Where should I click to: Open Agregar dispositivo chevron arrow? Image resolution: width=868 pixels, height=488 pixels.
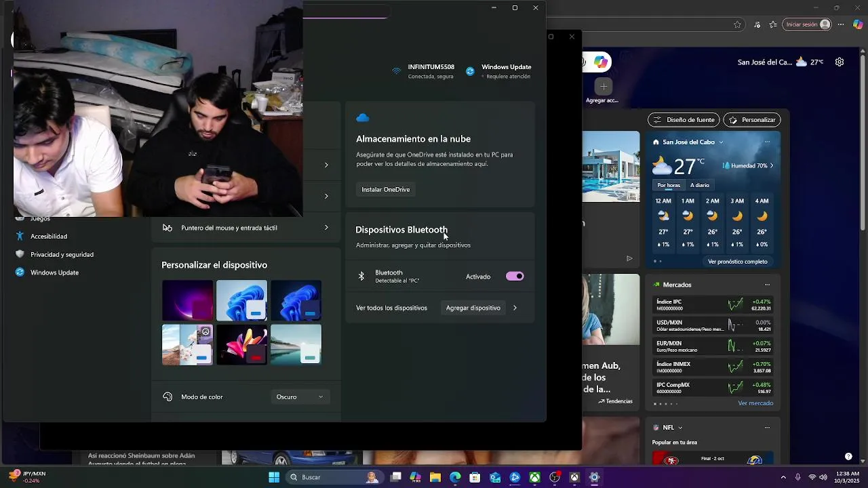pyautogui.click(x=515, y=308)
